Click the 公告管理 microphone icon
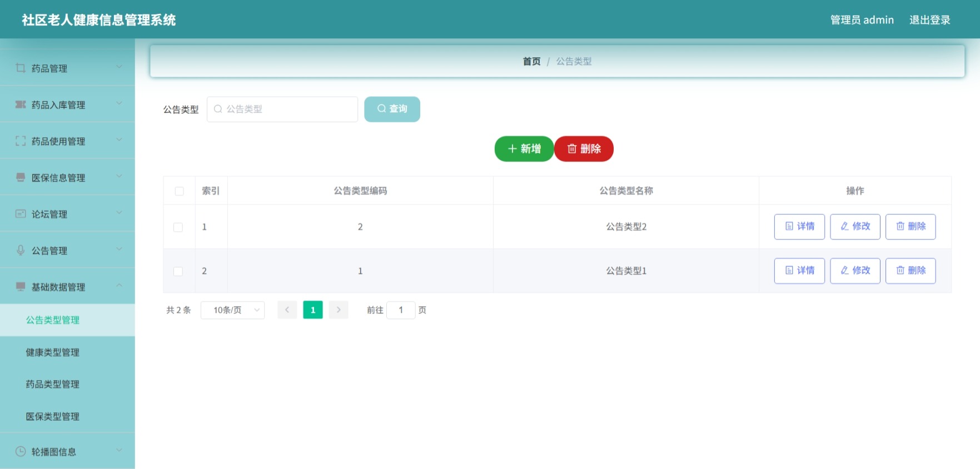This screenshot has height=469, width=980. click(x=21, y=250)
